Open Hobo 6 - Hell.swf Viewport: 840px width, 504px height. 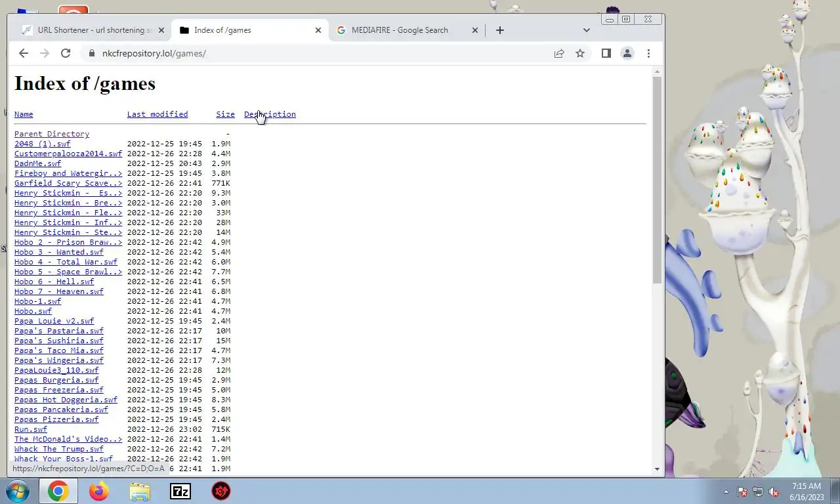coord(54,282)
